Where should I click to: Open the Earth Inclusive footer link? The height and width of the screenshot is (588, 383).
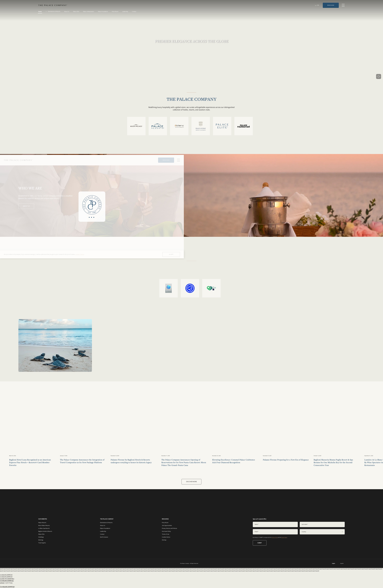coord(104,537)
